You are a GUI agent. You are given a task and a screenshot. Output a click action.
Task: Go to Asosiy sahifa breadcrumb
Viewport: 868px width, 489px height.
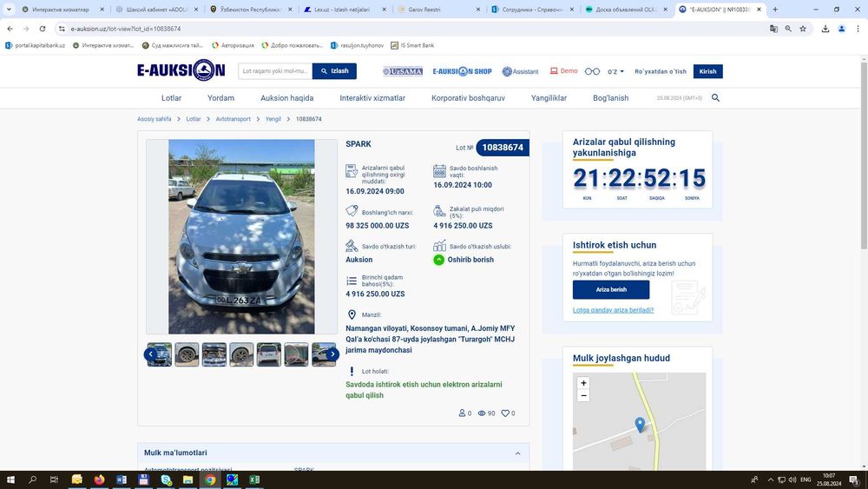tap(154, 119)
